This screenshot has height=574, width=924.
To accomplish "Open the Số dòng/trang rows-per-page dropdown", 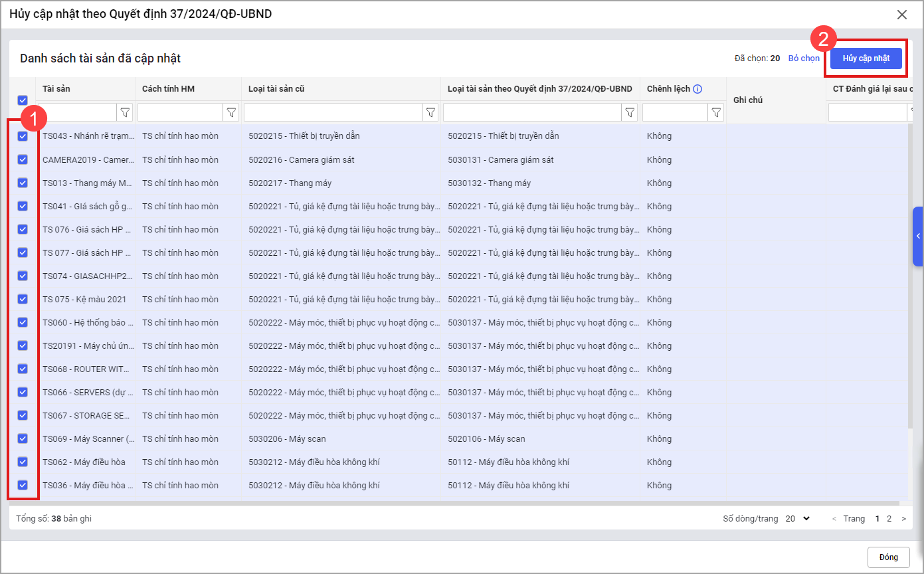I will [x=798, y=519].
